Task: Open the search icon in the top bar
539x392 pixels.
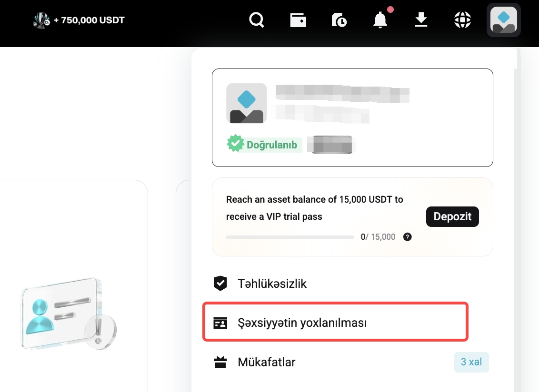Action: tap(256, 20)
